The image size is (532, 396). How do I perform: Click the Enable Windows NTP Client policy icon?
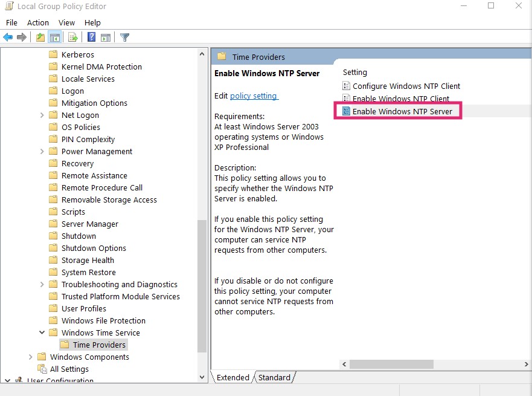[x=346, y=99]
